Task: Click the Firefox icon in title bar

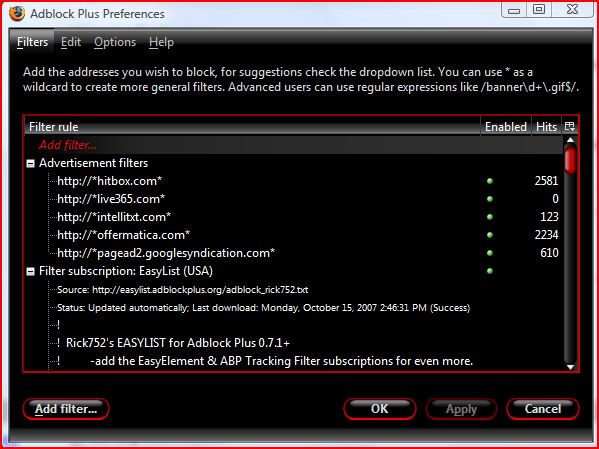Action: [x=16, y=13]
